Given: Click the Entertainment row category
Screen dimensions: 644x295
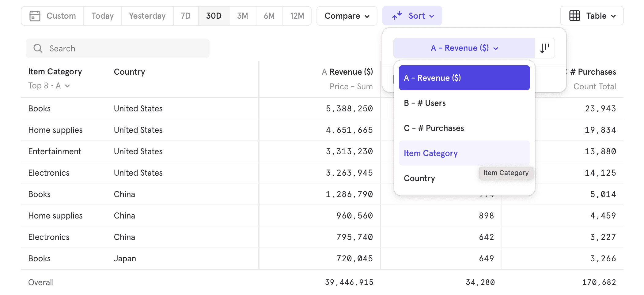Looking at the screenshot, I should click(x=55, y=151).
